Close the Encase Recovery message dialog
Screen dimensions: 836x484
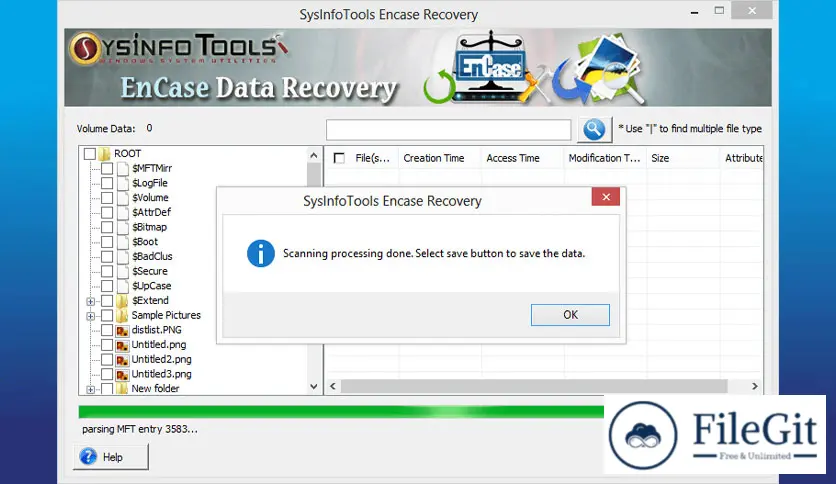tap(606, 197)
